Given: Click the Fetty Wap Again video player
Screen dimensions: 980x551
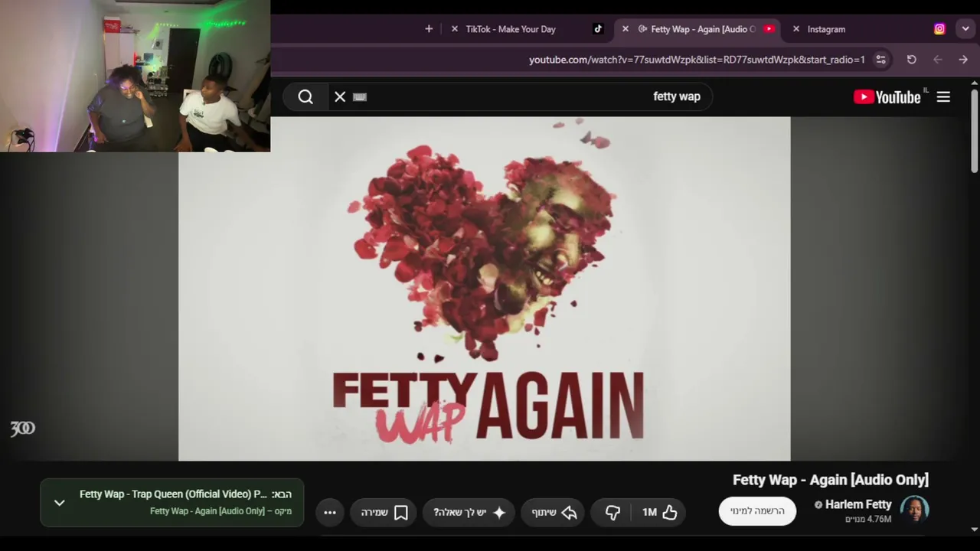Looking at the screenshot, I should tap(485, 289).
